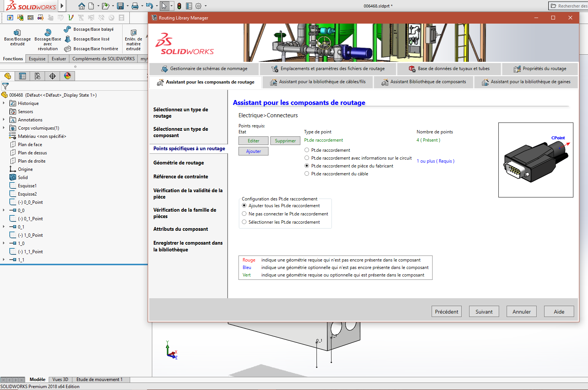Expand SolidWorks menu flyout arrow beside logo
This screenshot has width=588, height=390.
tap(62, 6)
